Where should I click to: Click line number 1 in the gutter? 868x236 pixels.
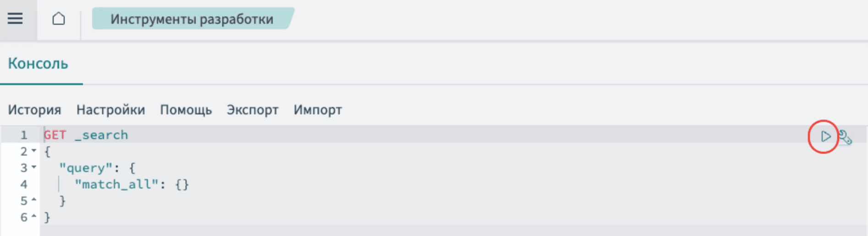point(24,135)
